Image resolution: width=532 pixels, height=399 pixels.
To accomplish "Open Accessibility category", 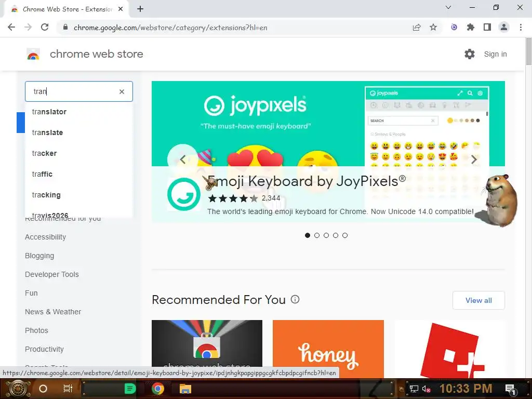I will click(46, 237).
